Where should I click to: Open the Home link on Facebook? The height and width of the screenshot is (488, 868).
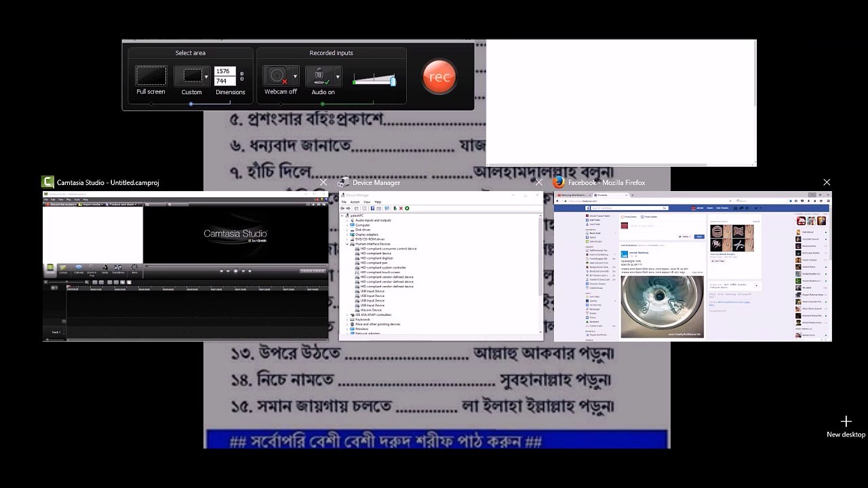(710, 208)
